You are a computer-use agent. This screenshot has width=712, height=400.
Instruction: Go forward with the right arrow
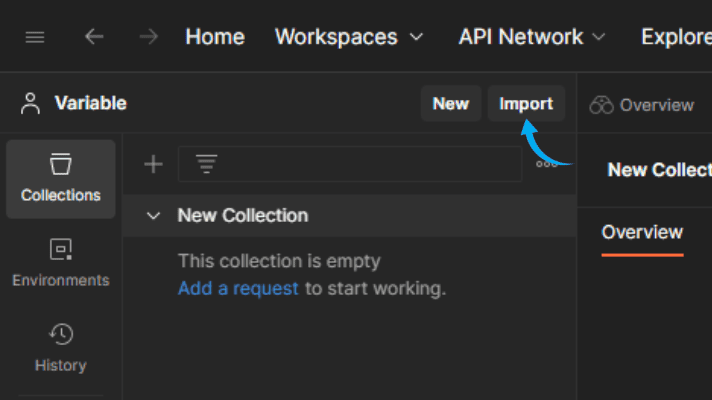(x=148, y=37)
